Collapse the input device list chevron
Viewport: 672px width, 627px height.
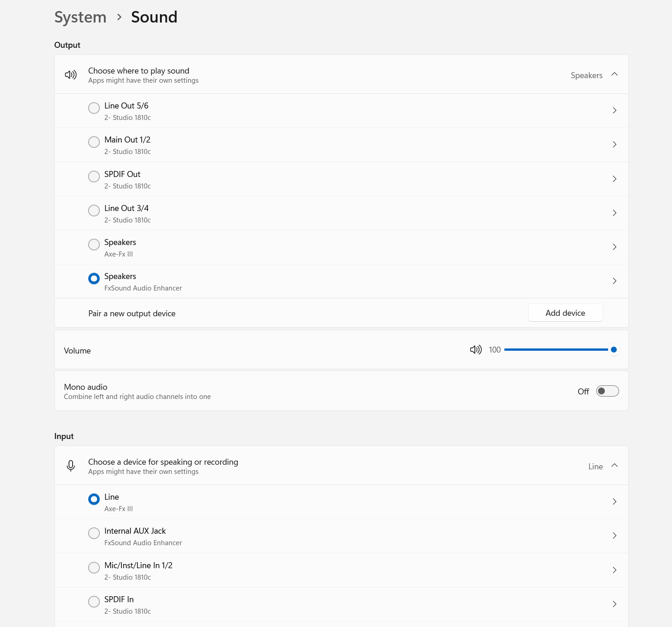pos(615,466)
